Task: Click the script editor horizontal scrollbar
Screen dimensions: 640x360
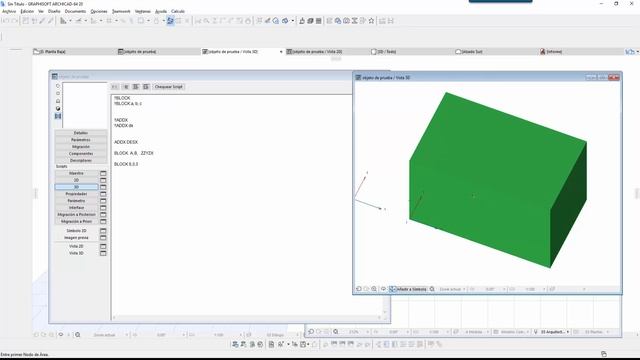Action: 247,317
